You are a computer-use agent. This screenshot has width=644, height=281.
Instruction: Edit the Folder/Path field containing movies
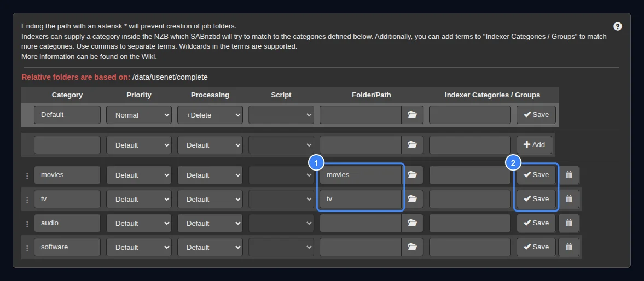click(361, 175)
